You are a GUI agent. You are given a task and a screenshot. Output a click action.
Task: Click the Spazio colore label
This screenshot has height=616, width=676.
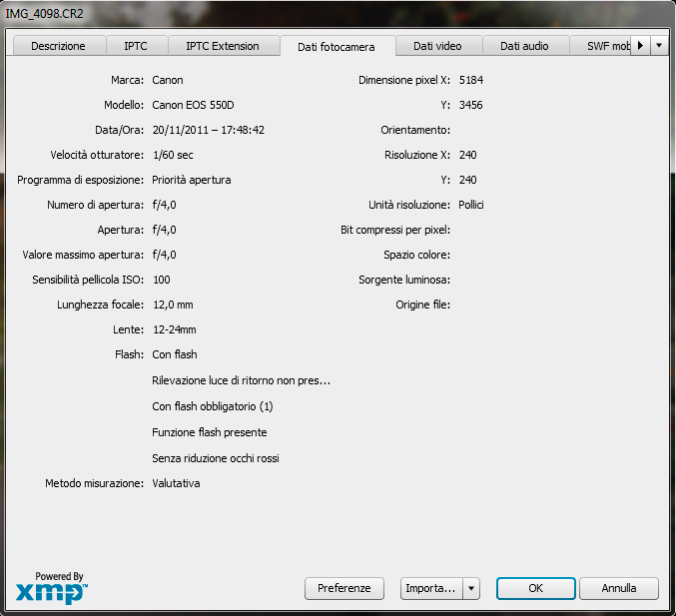[417, 255]
